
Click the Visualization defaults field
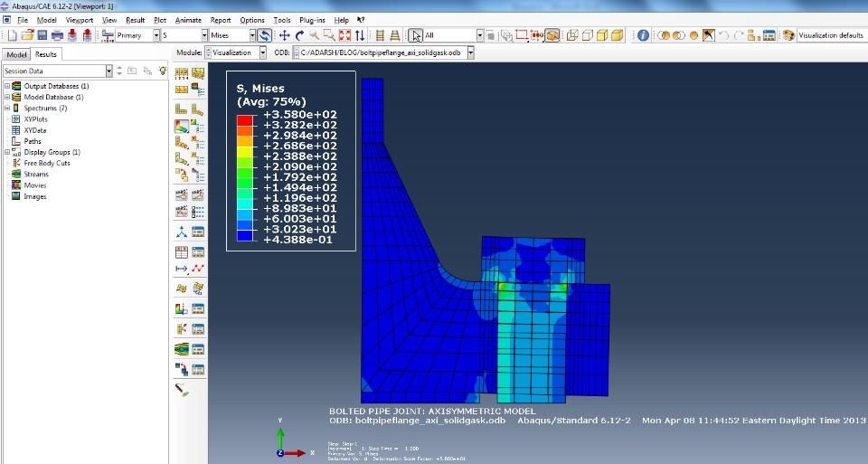point(831,35)
